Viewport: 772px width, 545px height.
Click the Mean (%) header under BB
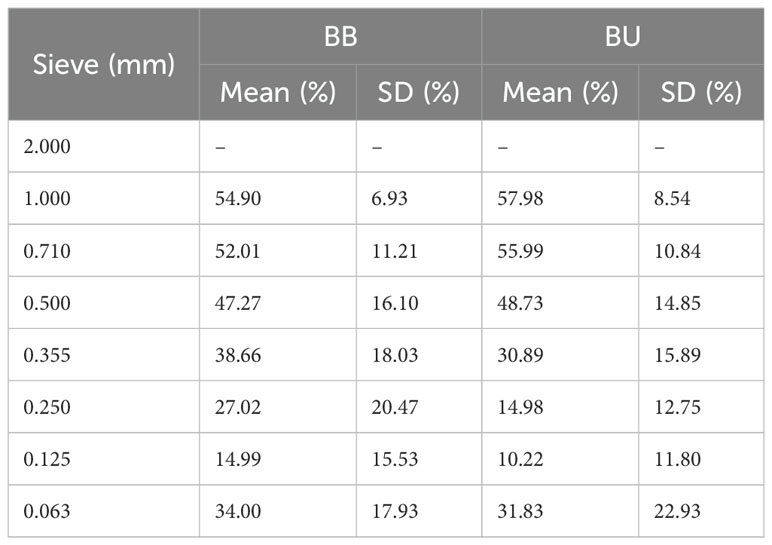[x=277, y=93]
